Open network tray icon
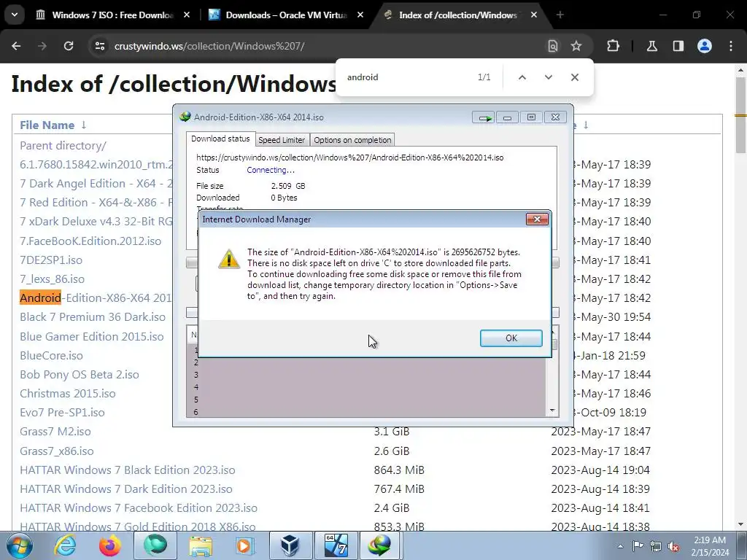Viewport: 747px width, 560px height. (656, 546)
